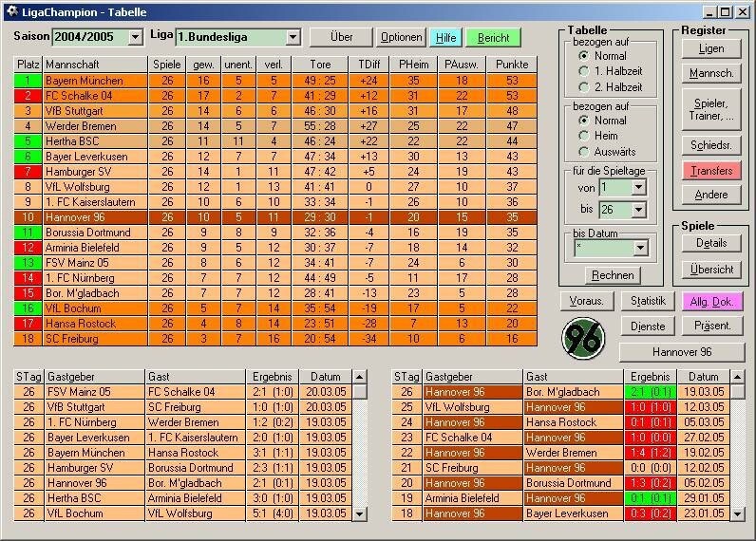Viewport: 756px width, 541px height.
Task: Select SC Freiburg in the league table
Action: (274, 339)
